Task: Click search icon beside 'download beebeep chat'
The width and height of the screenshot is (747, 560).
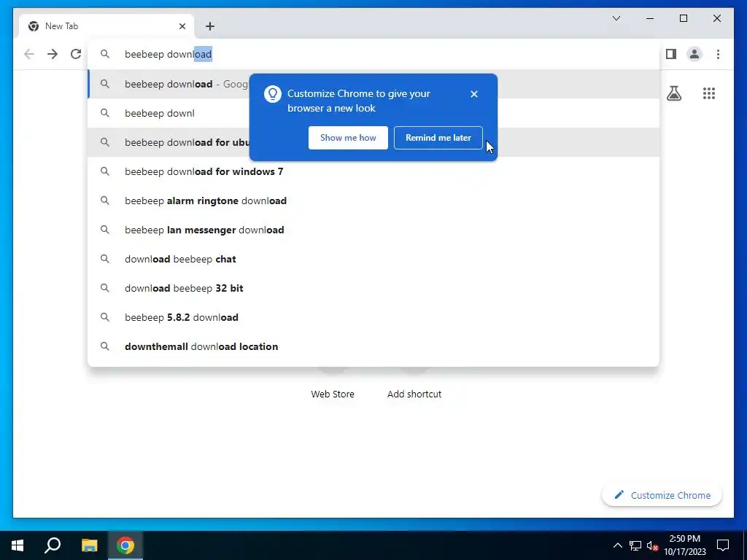Action: click(105, 259)
